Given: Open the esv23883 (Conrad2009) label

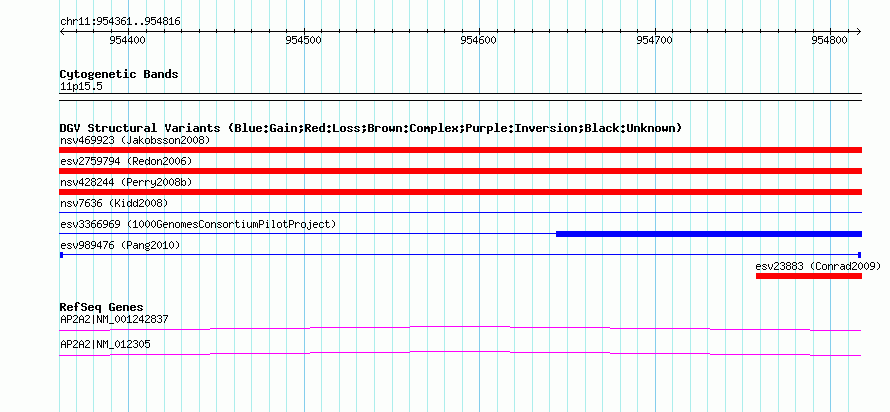Looking at the screenshot, I should (x=818, y=266).
